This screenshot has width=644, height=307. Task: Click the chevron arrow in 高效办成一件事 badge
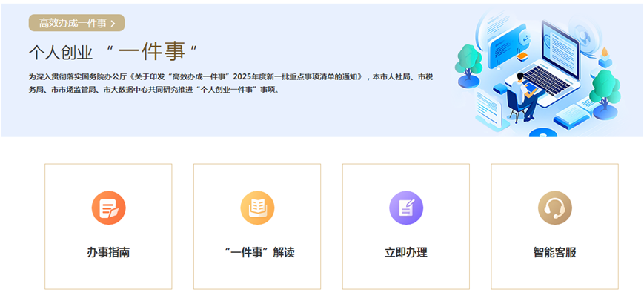click(x=113, y=23)
